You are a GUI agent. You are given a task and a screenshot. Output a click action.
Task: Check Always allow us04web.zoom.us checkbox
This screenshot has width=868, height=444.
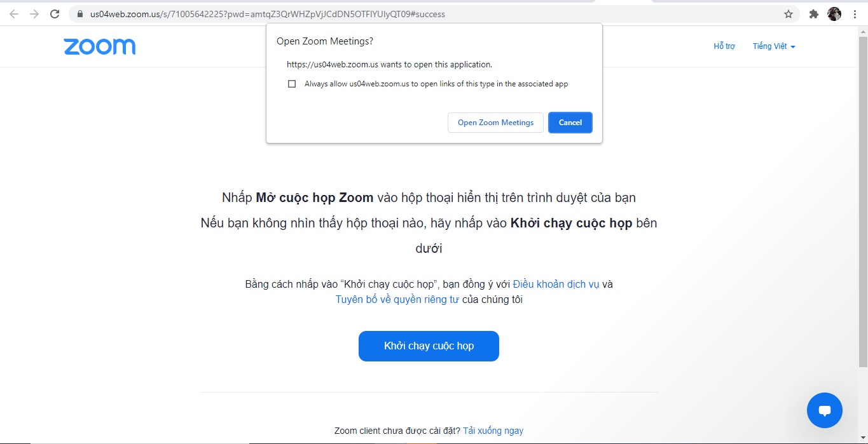click(292, 84)
